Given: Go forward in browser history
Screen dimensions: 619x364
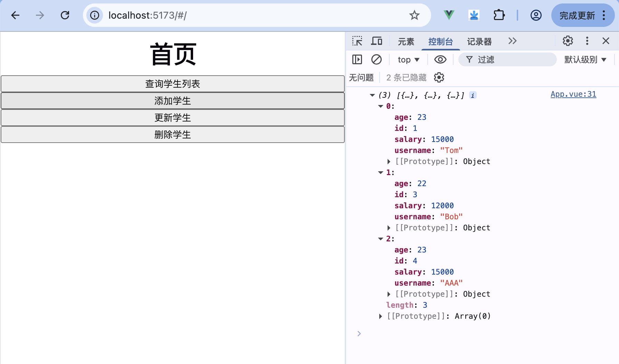Looking at the screenshot, I should click(40, 15).
